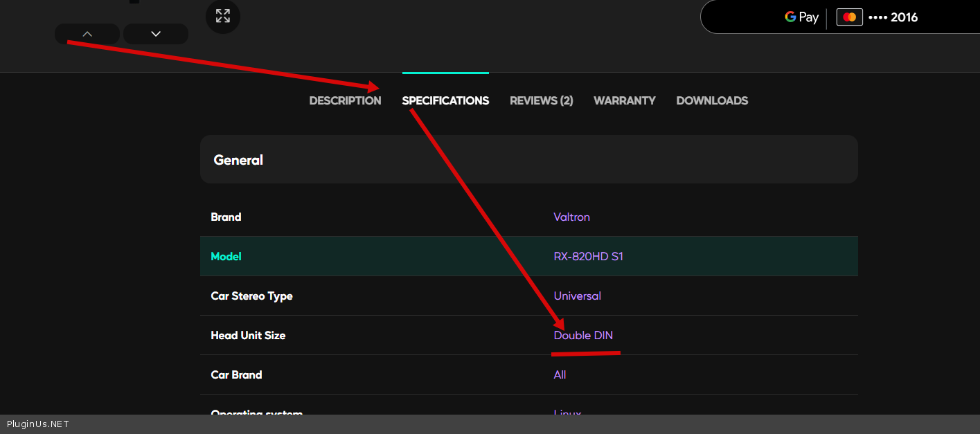This screenshot has height=434, width=980.
Task: Collapse the General specifications section
Action: click(x=528, y=160)
